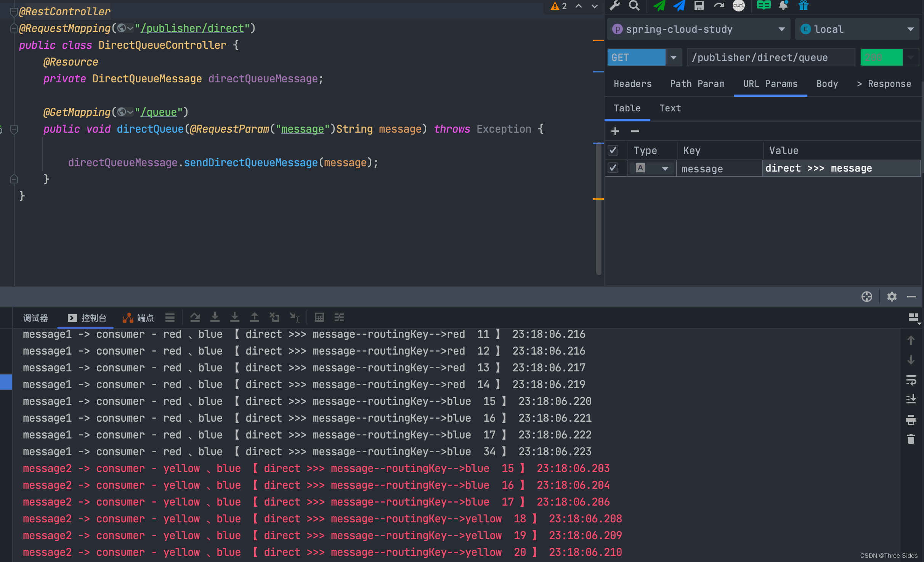Open the GET method dropdown arrow
Screen dimensions: 924x562
[x=674, y=58]
